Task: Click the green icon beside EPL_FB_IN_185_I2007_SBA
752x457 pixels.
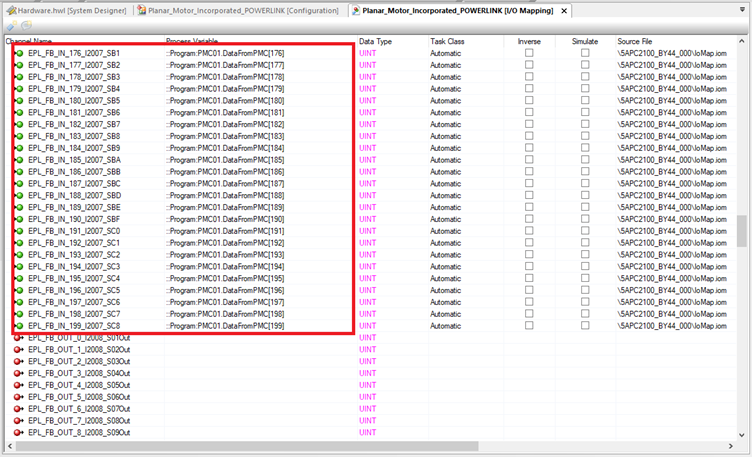Action: coord(19,160)
